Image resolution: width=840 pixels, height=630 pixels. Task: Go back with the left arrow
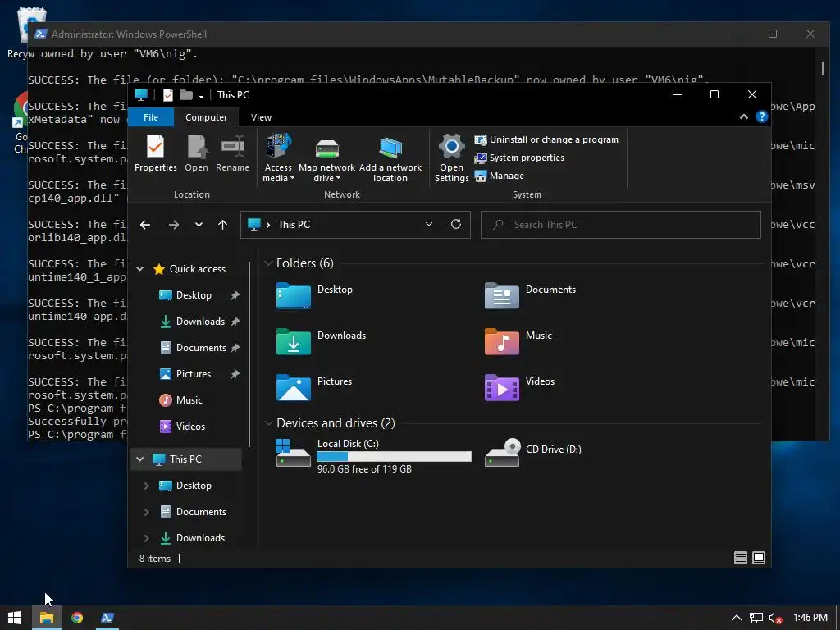(x=145, y=225)
